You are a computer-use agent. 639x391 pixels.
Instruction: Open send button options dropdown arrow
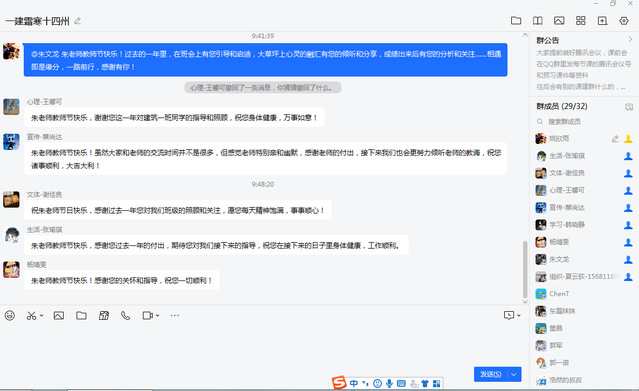click(514, 374)
